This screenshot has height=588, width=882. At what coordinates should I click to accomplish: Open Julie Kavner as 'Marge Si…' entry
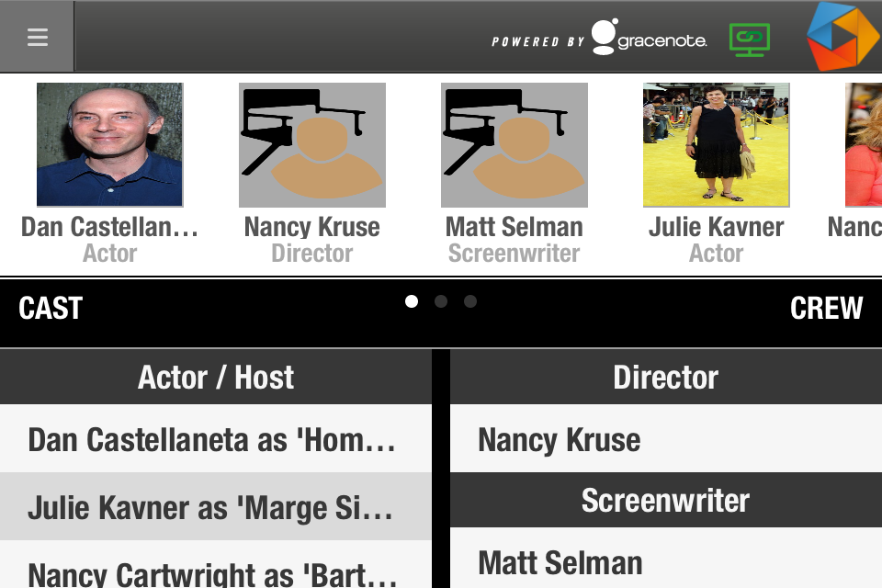(215, 506)
